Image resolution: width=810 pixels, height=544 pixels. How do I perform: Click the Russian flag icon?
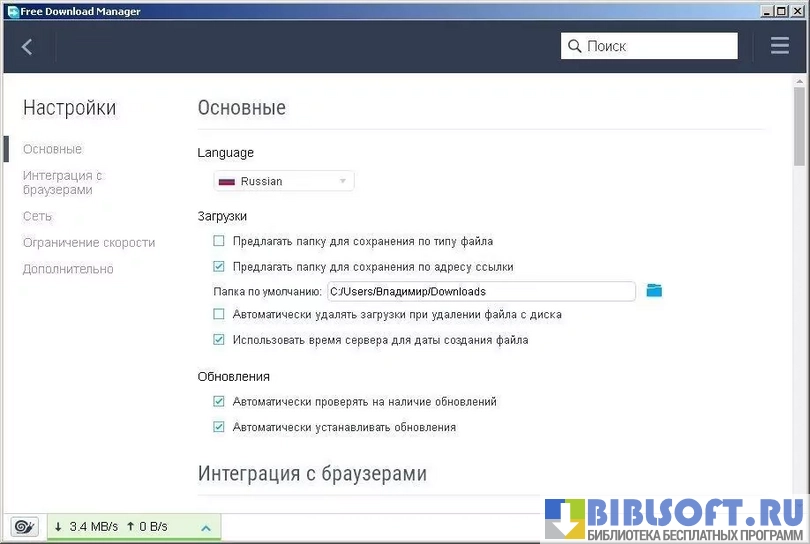coord(226,182)
